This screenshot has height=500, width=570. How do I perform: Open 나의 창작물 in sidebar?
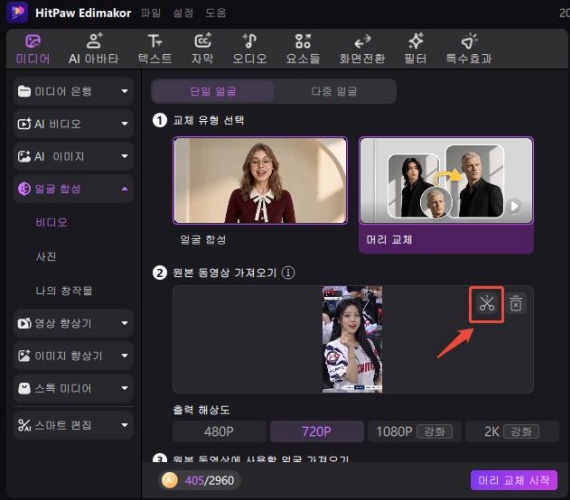click(x=64, y=291)
